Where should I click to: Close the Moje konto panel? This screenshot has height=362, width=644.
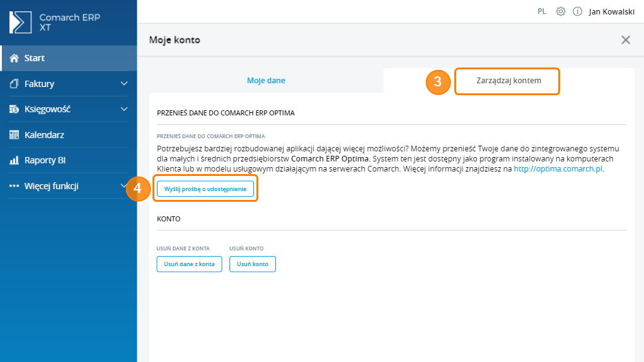point(626,40)
